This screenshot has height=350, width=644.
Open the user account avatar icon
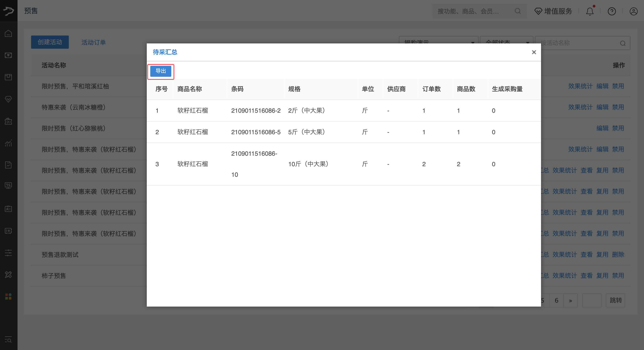tap(633, 11)
